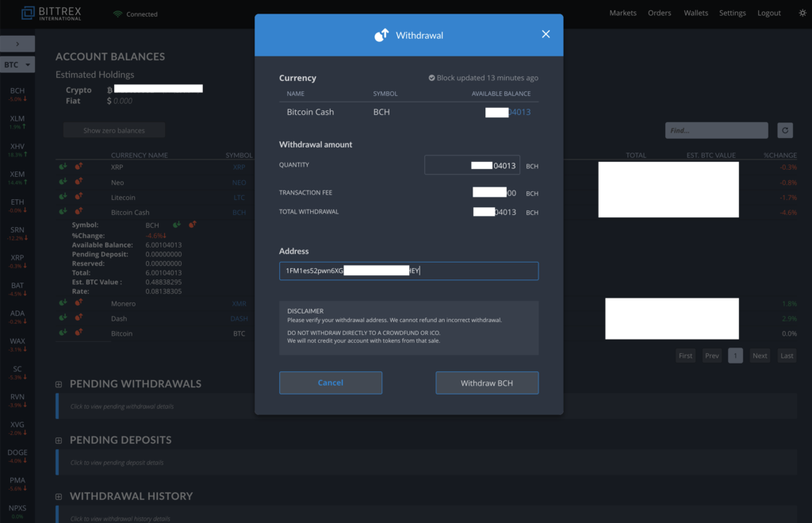
Task: Click the deposit icon beside the BCH symbol detail
Action: [177, 225]
